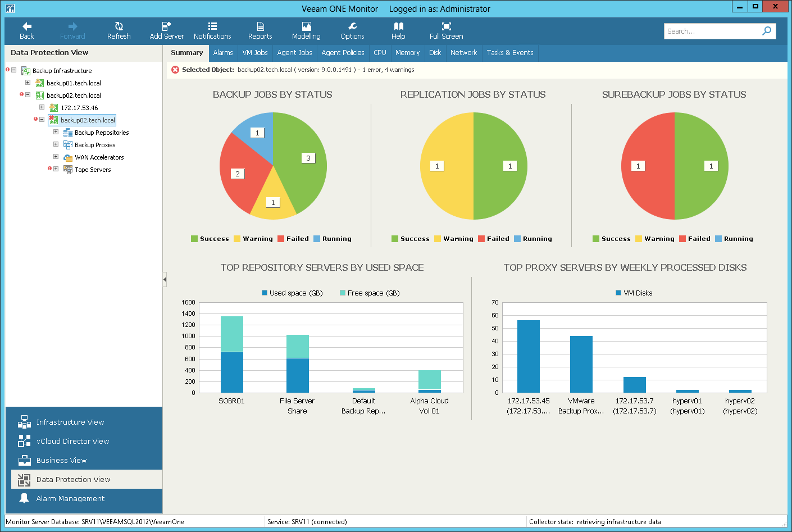The height and width of the screenshot is (532, 792).
Task: Open the Help documentation
Action: [x=398, y=31]
